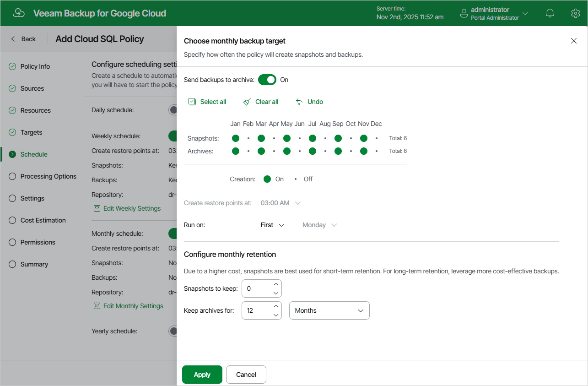
Task: Open the notifications bell icon
Action: (x=550, y=13)
